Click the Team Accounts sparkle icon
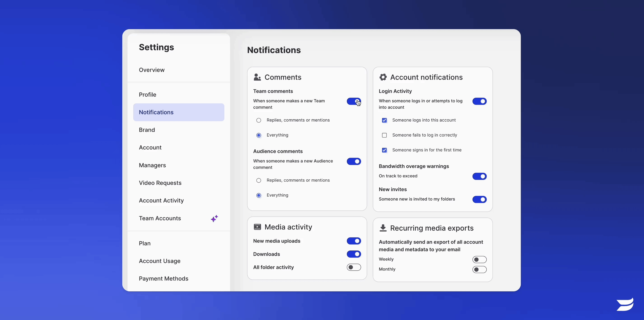Screen dimensions: 644x320 (x=214, y=218)
